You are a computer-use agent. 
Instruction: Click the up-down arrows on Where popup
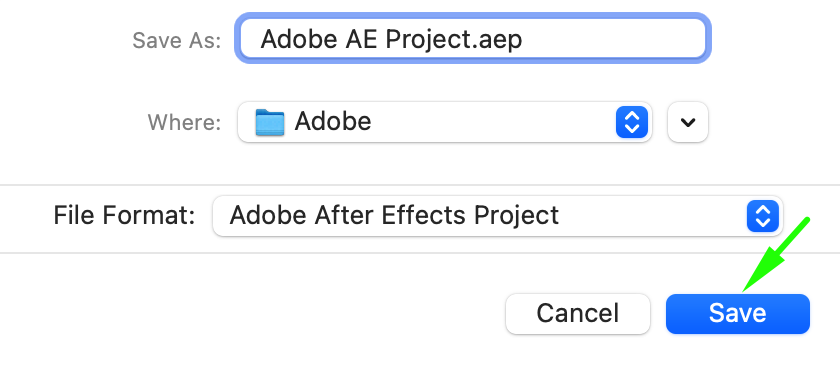pyautogui.click(x=632, y=122)
